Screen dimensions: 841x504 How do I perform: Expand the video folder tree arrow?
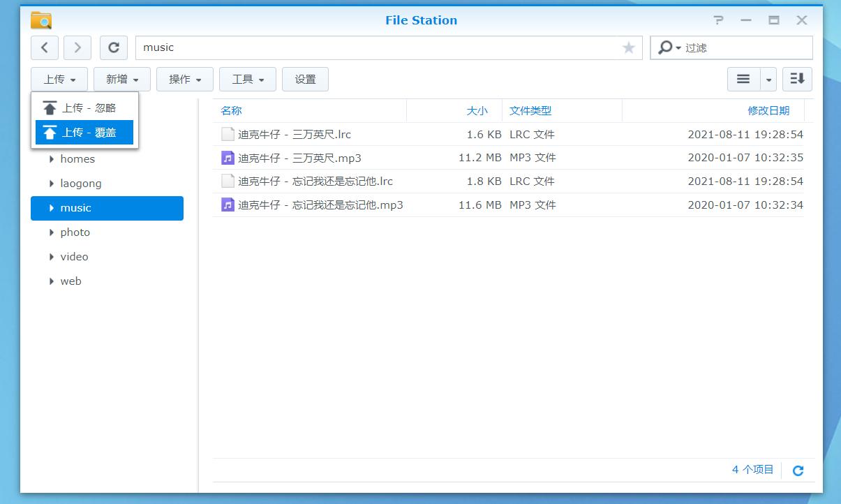click(52, 257)
